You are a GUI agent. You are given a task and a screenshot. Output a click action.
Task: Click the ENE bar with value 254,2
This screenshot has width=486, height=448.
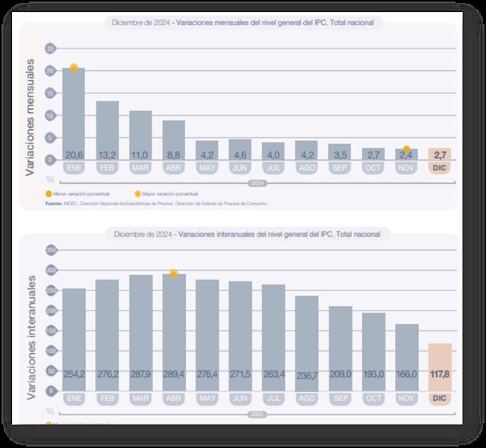pos(74,336)
